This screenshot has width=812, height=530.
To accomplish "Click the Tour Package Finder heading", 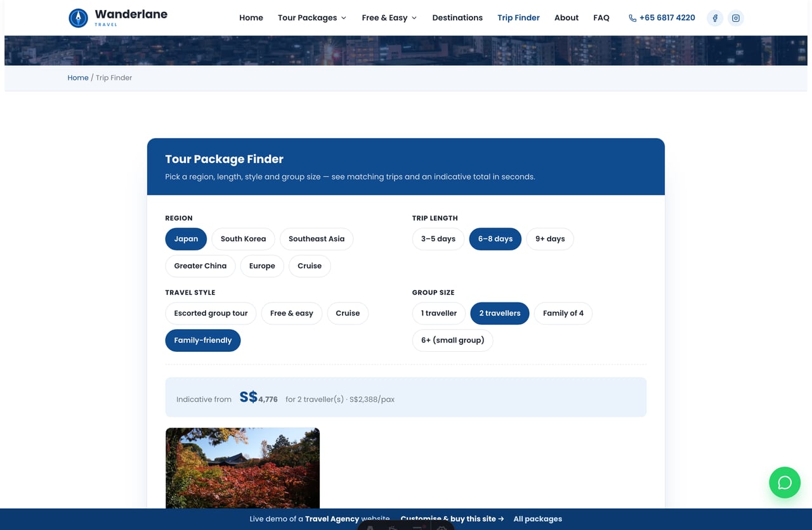I will [224, 159].
